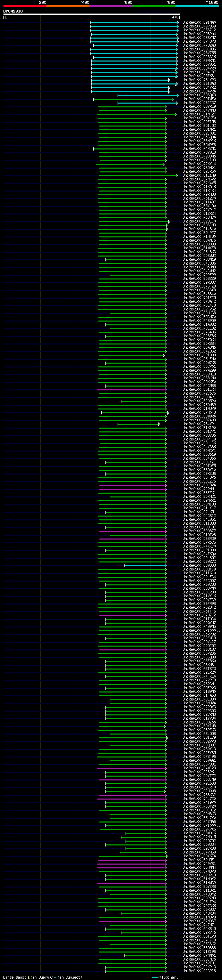Select the UniRef100_B2ULJ0 label
Image resolution: width=222 pixels, height=980 pixels.
[199, 221]
